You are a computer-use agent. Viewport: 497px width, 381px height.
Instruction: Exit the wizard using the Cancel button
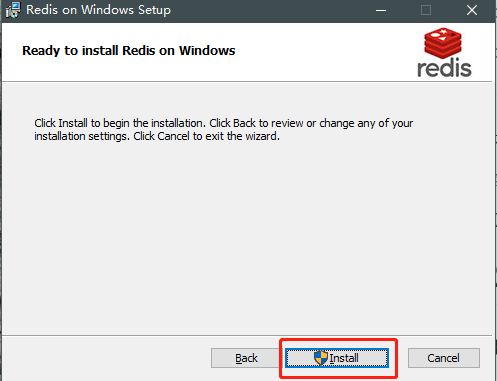point(444,358)
